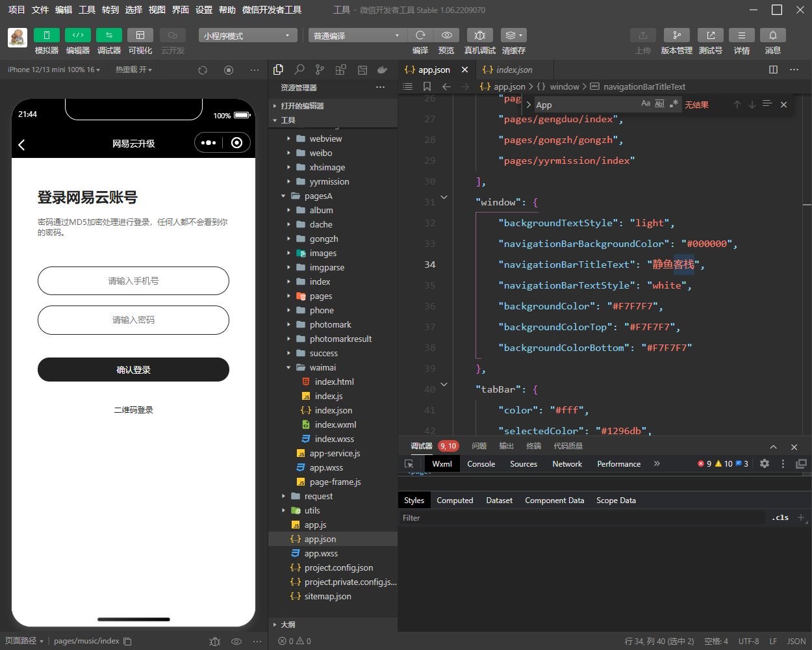The width and height of the screenshot is (812, 650).
Task: Open DevTools settings gear icon
Action: (x=765, y=463)
